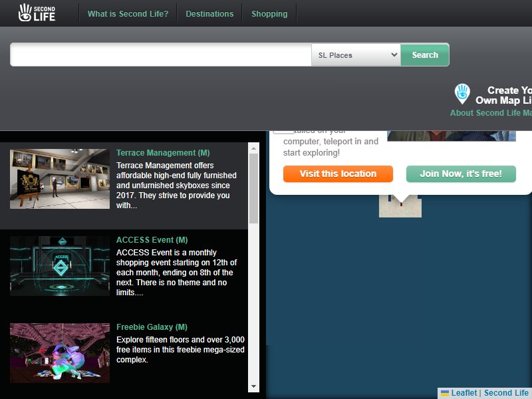Click the destinations list scrollbar up arrow
532x399 pixels.
253,148
